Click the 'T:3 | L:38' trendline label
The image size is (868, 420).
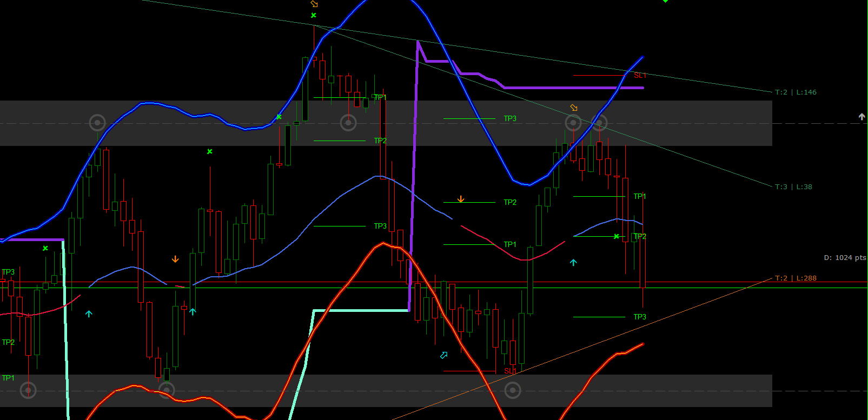point(793,187)
